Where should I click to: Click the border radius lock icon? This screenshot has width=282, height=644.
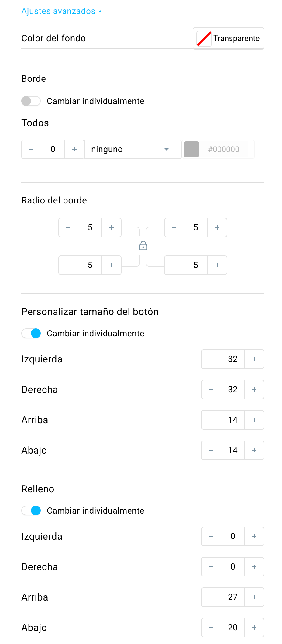pos(143,246)
